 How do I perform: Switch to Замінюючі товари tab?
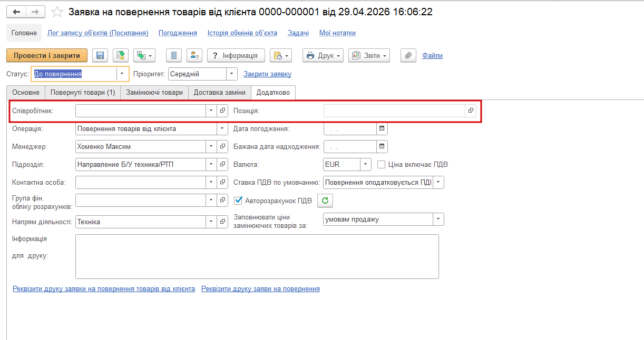(154, 92)
